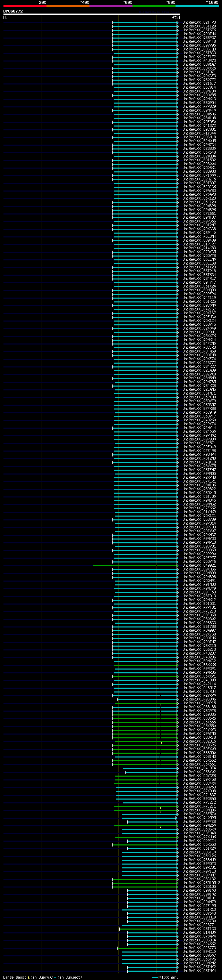Select hit UniRef100_O49921
Screen dimensions: 222x980
[199, 565]
